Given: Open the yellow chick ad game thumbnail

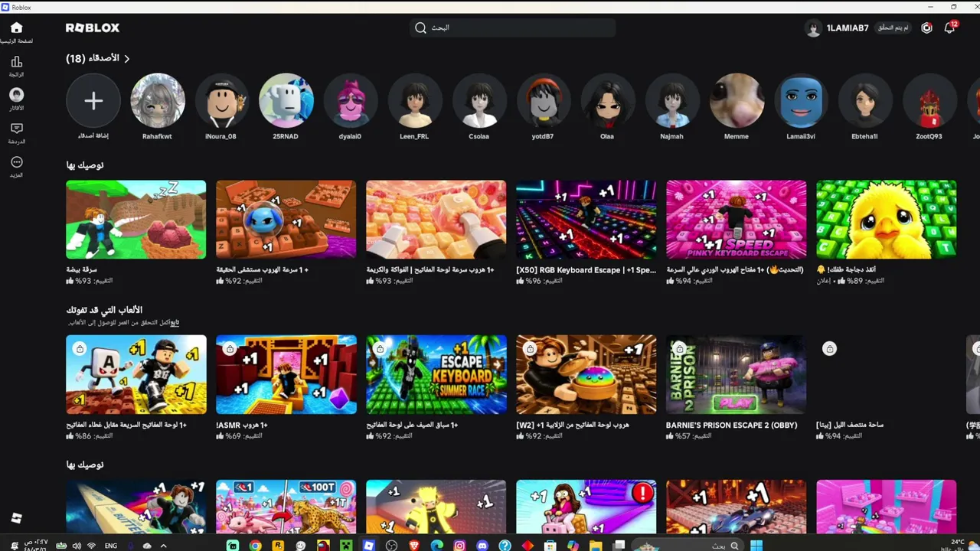Looking at the screenshot, I should (x=887, y=220).
